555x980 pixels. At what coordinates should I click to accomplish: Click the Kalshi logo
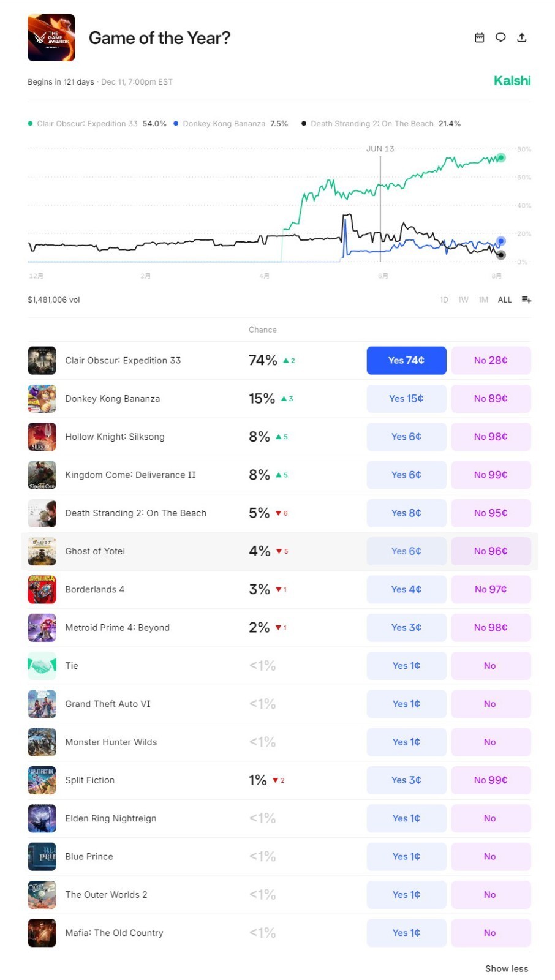coord(512,81)
